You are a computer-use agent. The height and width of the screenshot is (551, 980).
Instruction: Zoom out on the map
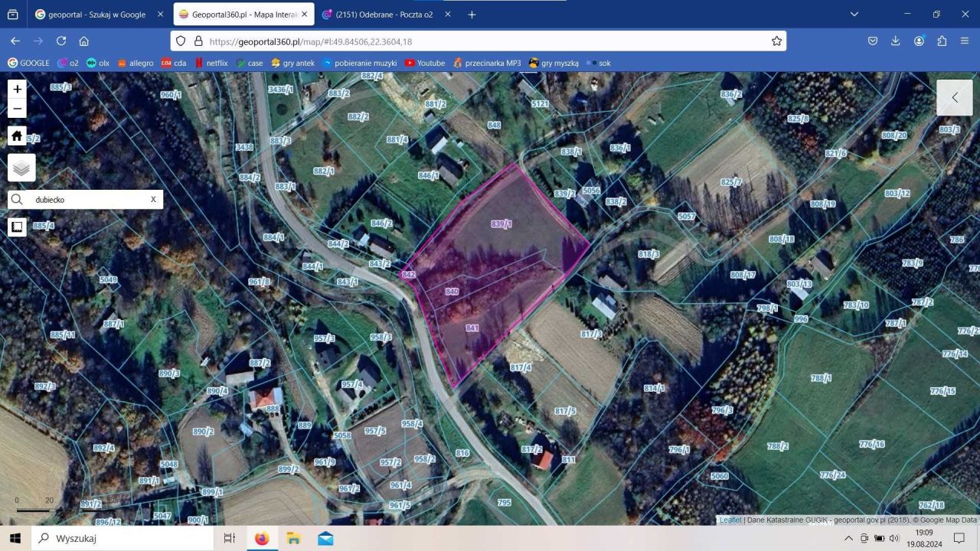coord(17,108)
